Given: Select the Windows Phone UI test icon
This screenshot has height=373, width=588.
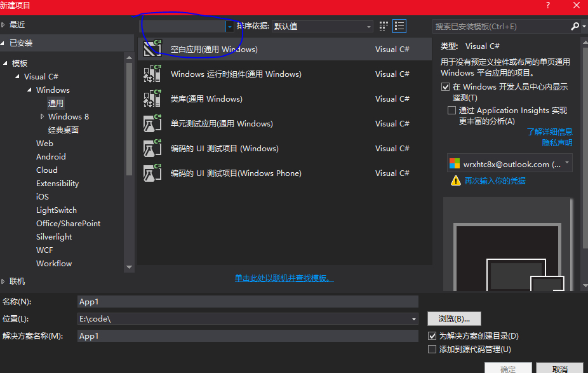Looking at the screenshot, I should click(152, 173).
